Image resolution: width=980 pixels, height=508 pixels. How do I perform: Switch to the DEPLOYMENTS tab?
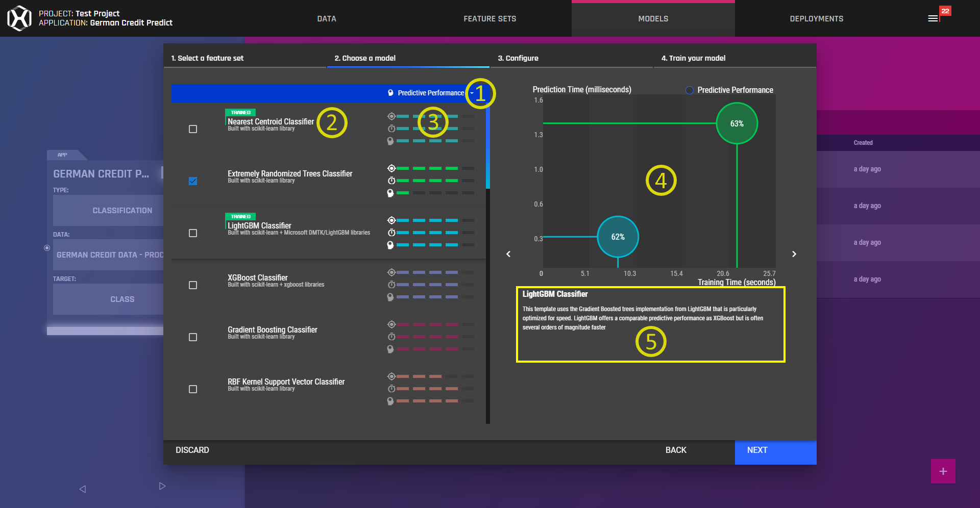pos(816,18)
